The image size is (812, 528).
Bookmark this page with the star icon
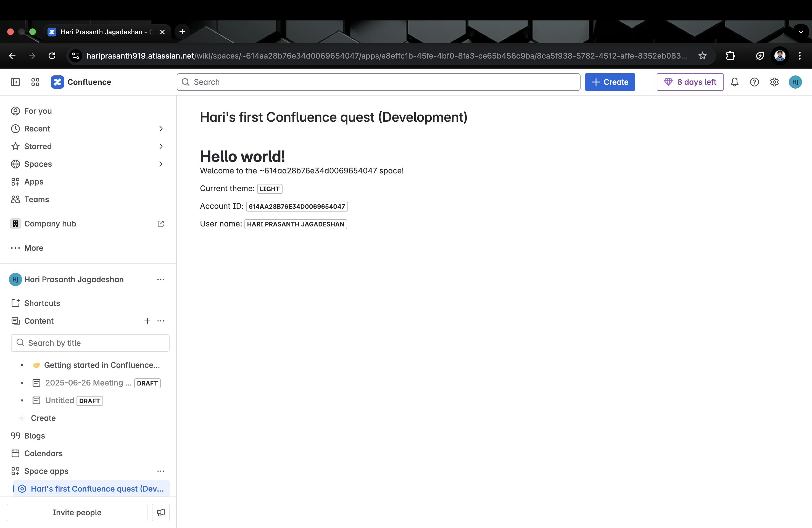702,56
